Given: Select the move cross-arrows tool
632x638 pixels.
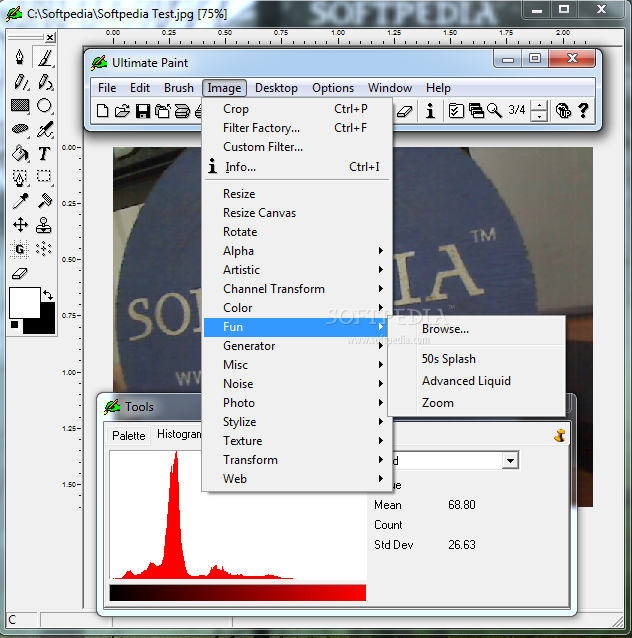Looking at the screenshot, I should point(20,225).
